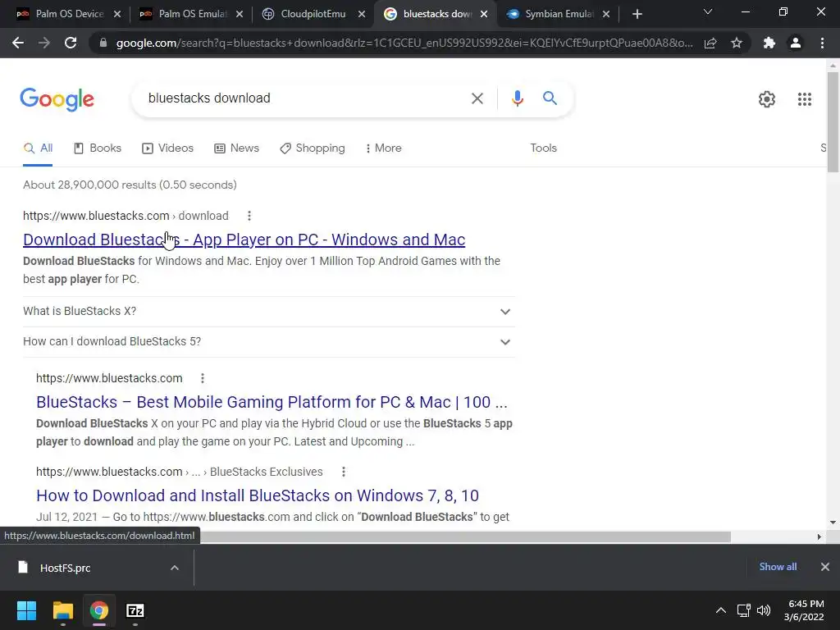Click the "https://www.bluestacks.com › download" breadcrumb
The image size is (840, 630).
[126, 216]
